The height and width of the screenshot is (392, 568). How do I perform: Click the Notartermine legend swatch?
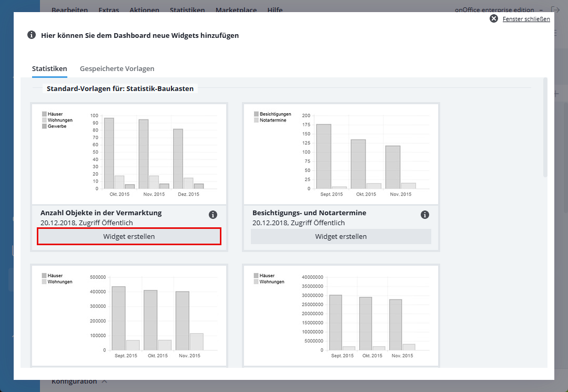[x=257, y=120]
